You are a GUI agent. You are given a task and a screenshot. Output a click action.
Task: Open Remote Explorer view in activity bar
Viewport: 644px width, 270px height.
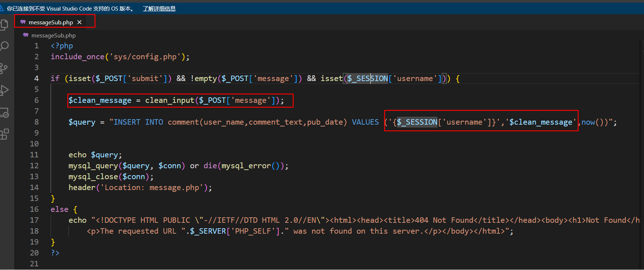(x=4, y=113)
